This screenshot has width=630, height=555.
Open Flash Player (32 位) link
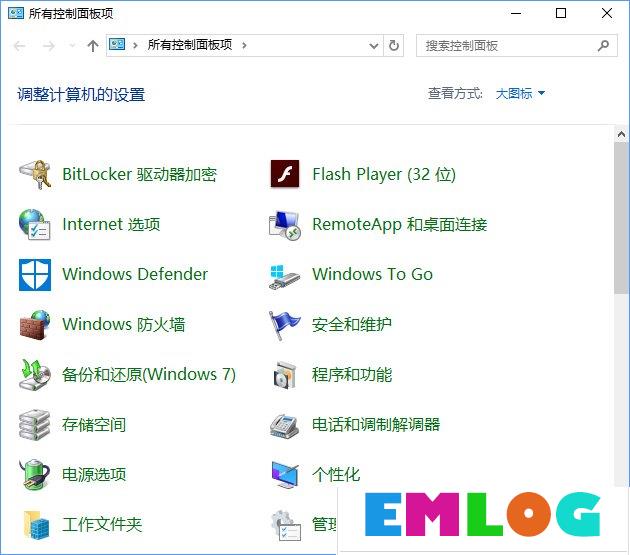384,174
